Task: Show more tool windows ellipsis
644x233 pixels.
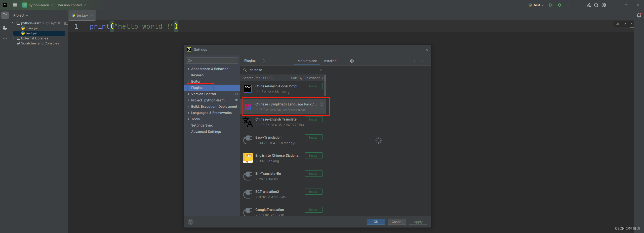Action: (x=5, y=38)
